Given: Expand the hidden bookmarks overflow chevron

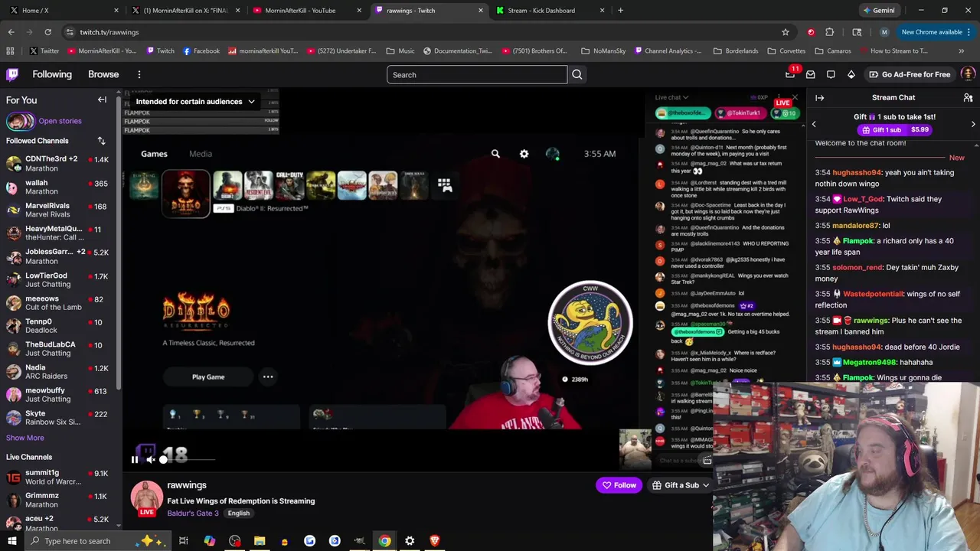Looking at the screenshot, I should [961, 51].
